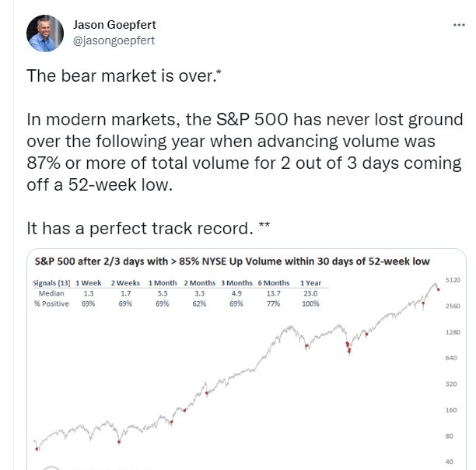Click the 23.0 median one-year value

pyautogui.click(x=312, y=293)
